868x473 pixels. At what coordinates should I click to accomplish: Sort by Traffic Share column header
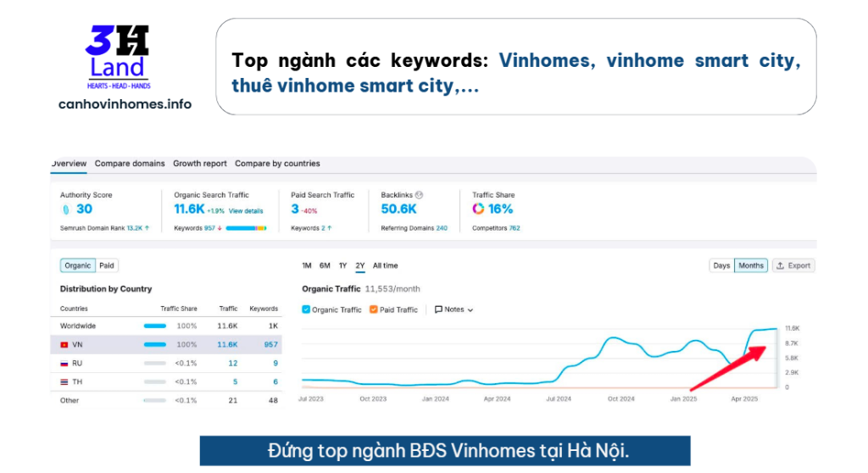(179, 309)
